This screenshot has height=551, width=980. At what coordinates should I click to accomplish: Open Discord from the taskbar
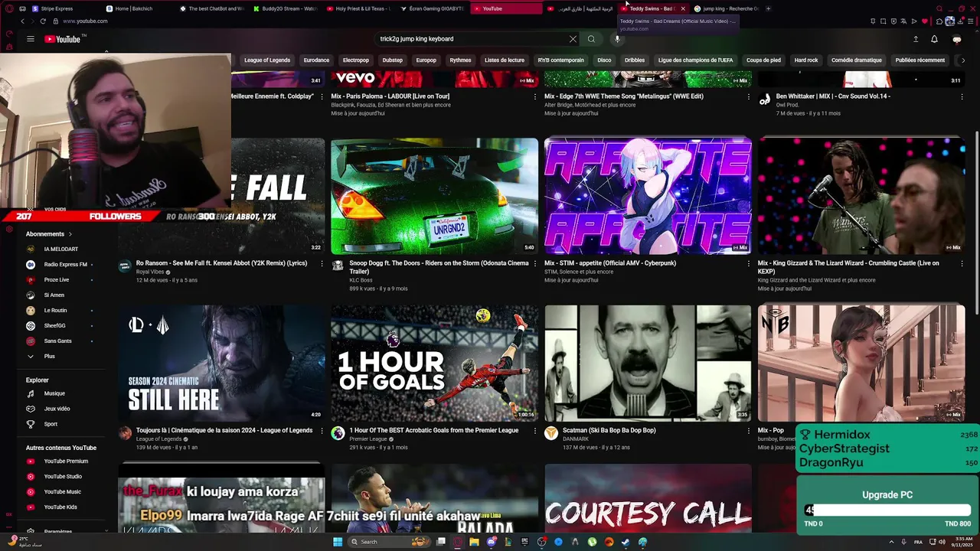(491, 542)
